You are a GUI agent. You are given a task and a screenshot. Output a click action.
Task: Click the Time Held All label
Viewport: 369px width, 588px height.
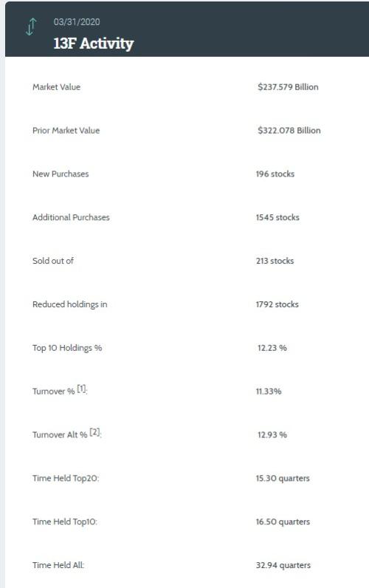[x=58, y=565]
